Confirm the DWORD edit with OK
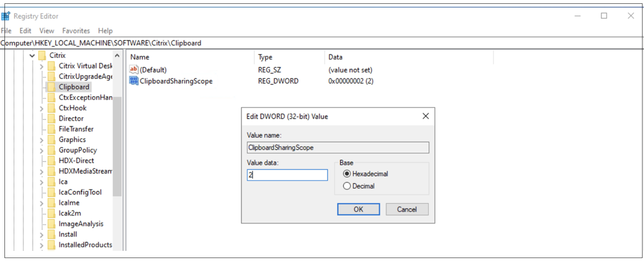This screenshot has height=261, width=644. pyautogui.click(x=358, y=209)
